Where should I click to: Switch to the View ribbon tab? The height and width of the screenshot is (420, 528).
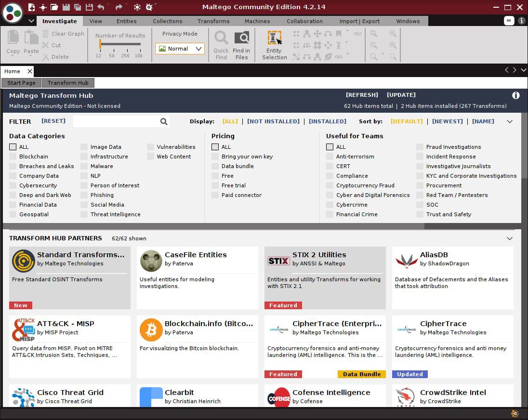(96, 21)
